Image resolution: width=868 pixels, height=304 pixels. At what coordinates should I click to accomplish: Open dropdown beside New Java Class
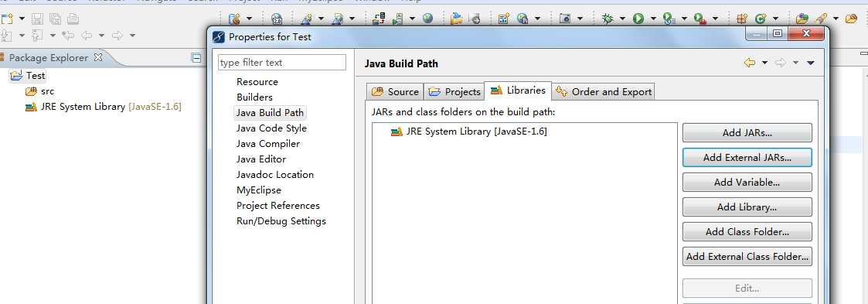775,19
